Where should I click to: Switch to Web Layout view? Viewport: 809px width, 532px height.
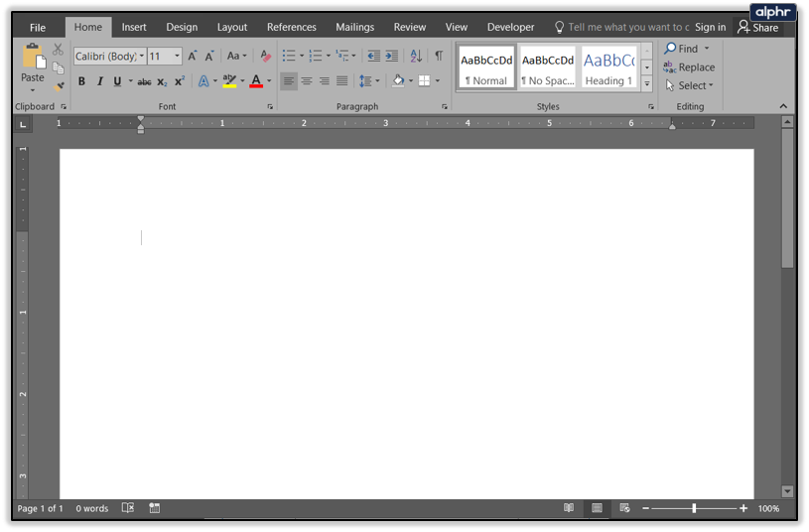tap(624, 508)
